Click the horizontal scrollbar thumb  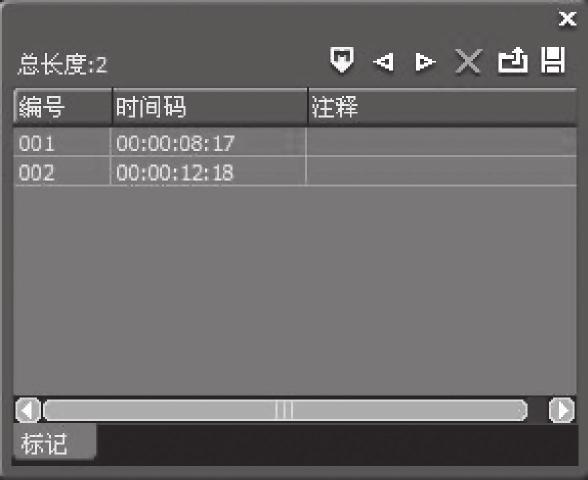click(285, 410)
